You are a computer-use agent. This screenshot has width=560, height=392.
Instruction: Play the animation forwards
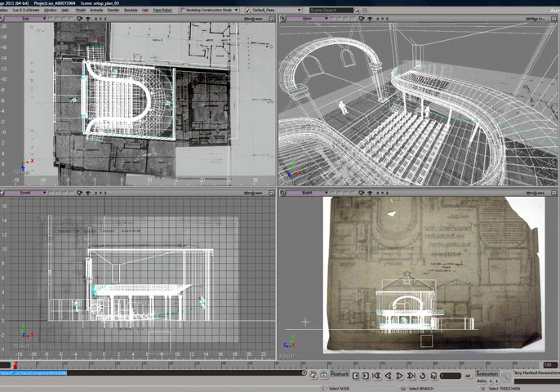click(400, 376)
